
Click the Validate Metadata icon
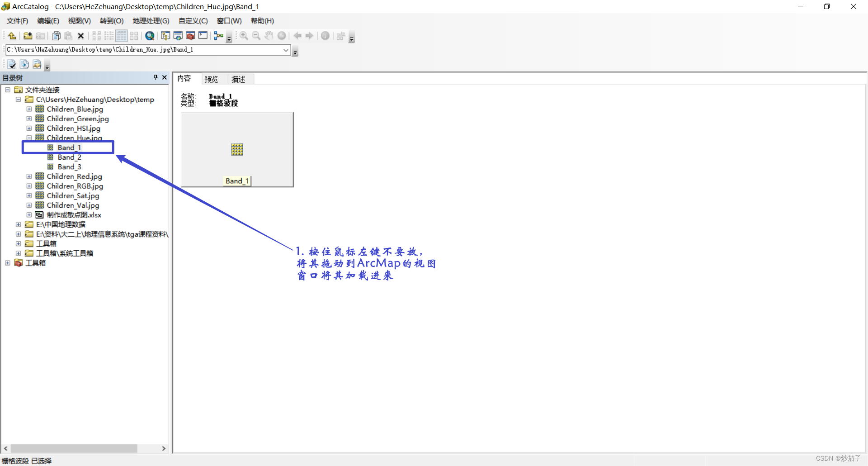[x=12, y=64]
